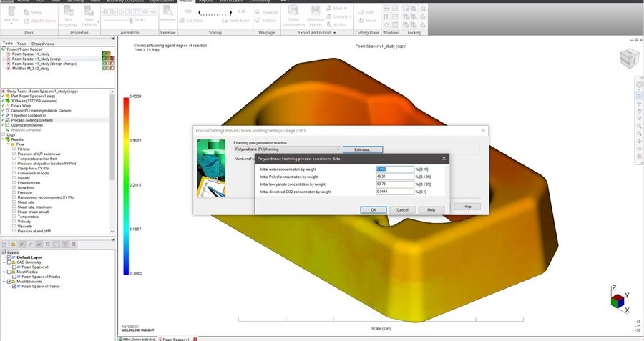This screenshot has width=644, height=341.
Task: Toggle the Viscosity result checkbox
Action: (14, 226)
